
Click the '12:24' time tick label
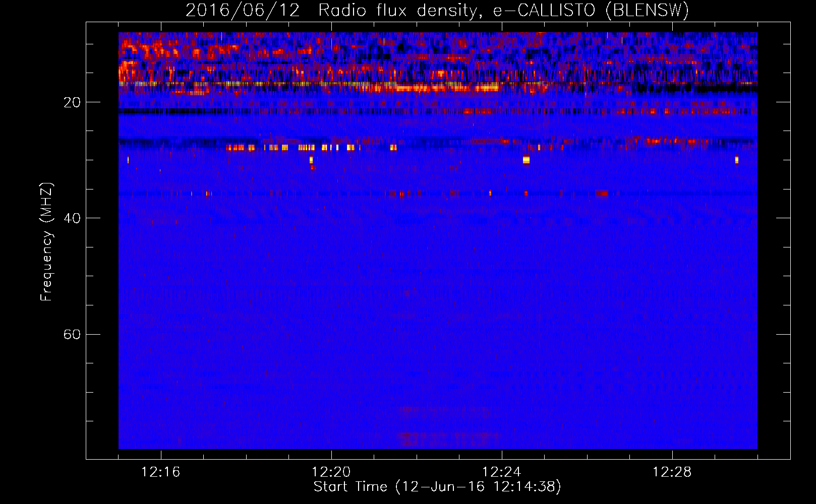(x=501, y=472)
